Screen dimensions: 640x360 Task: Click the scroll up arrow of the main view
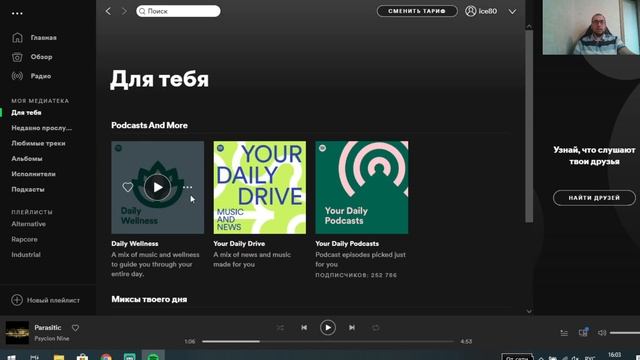529,27
